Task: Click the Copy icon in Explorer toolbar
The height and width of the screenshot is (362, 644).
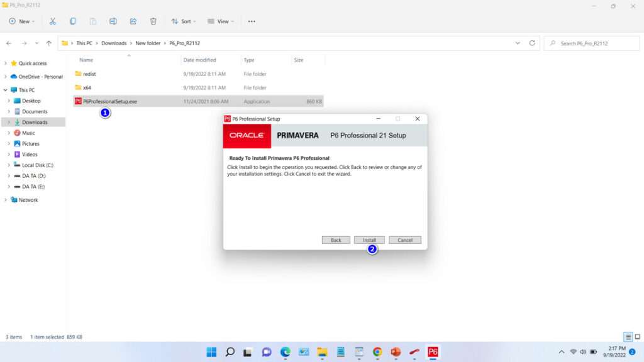Action: 73,21
